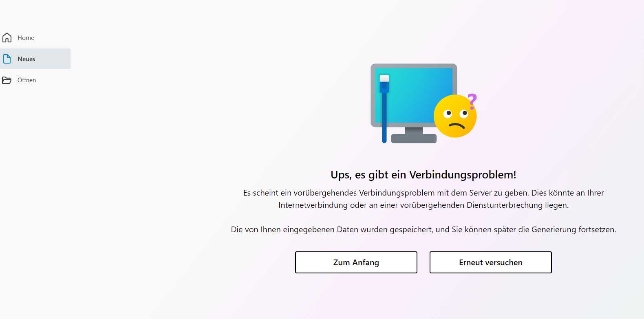Go to the Home sidebar label
Image resolution: width=644 pixels, height=319 pixels.
coord(26,38)
